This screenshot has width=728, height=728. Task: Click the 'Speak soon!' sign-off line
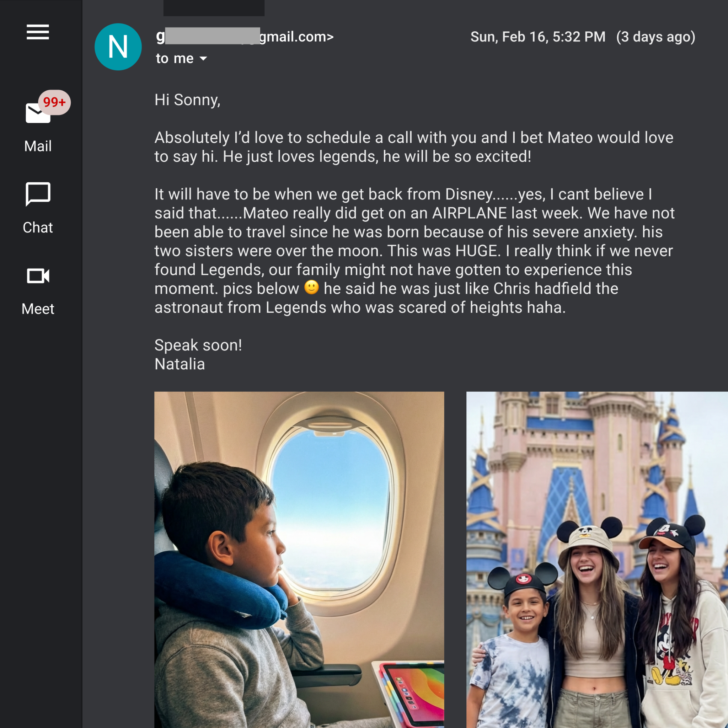pos(198,345)
